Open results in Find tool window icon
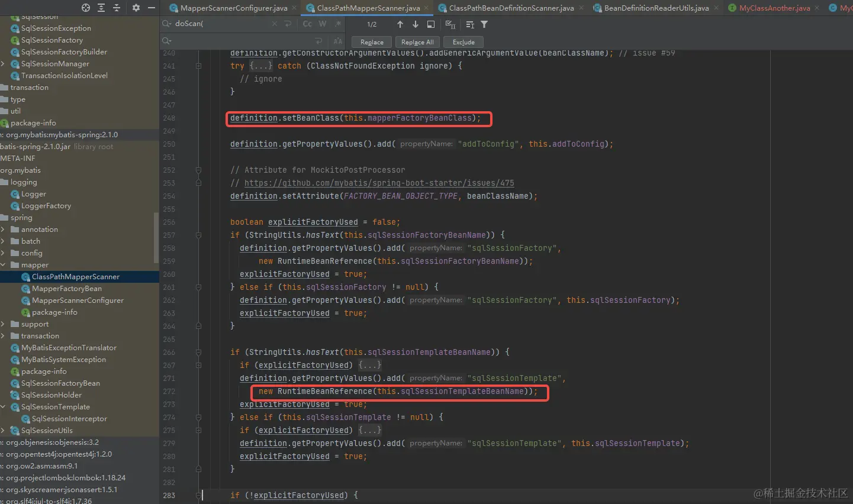 point(431,24)
